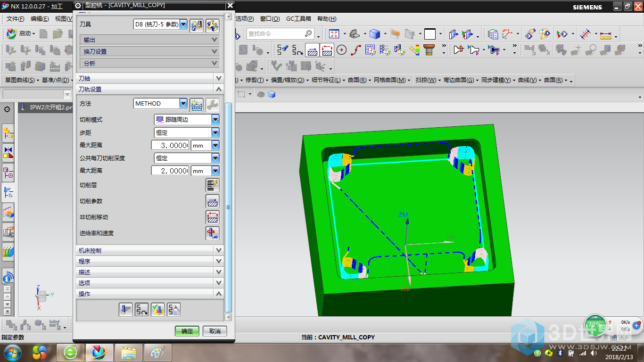This screenshot has height=362, width=644.
Task: Click the white background square toolbar icon
Action: point(429,34)
